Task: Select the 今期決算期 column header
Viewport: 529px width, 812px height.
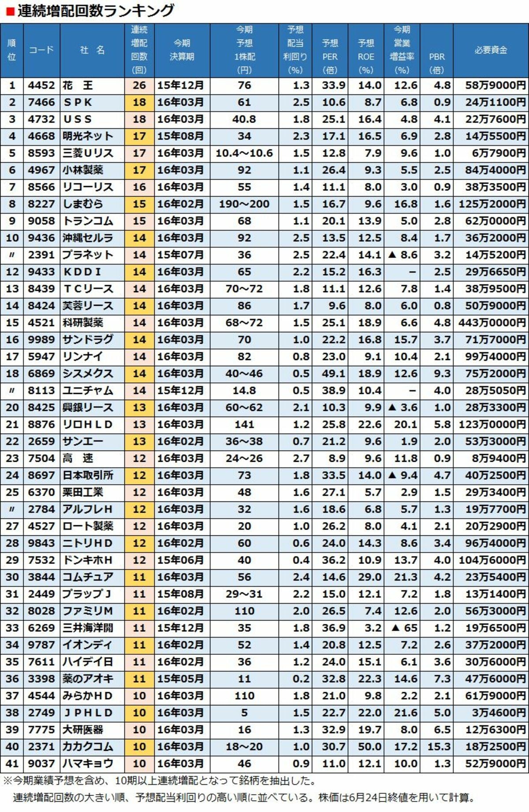Action: click(x=182, y=50)
